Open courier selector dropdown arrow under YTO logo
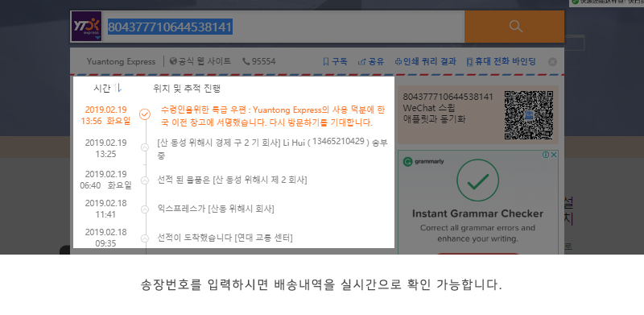Viewport: 644px width, 315px height. [x=97, y=38]
